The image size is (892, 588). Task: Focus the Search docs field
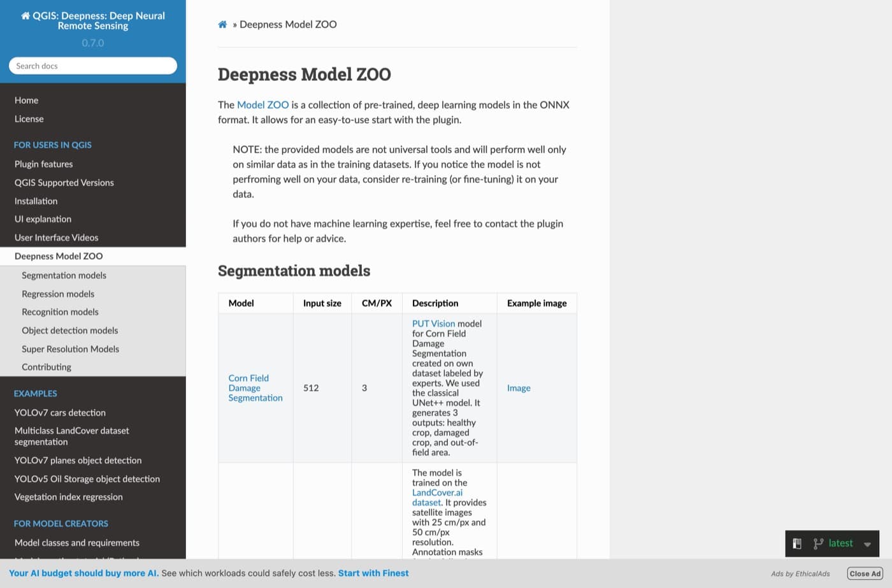(x=93, y=66)
